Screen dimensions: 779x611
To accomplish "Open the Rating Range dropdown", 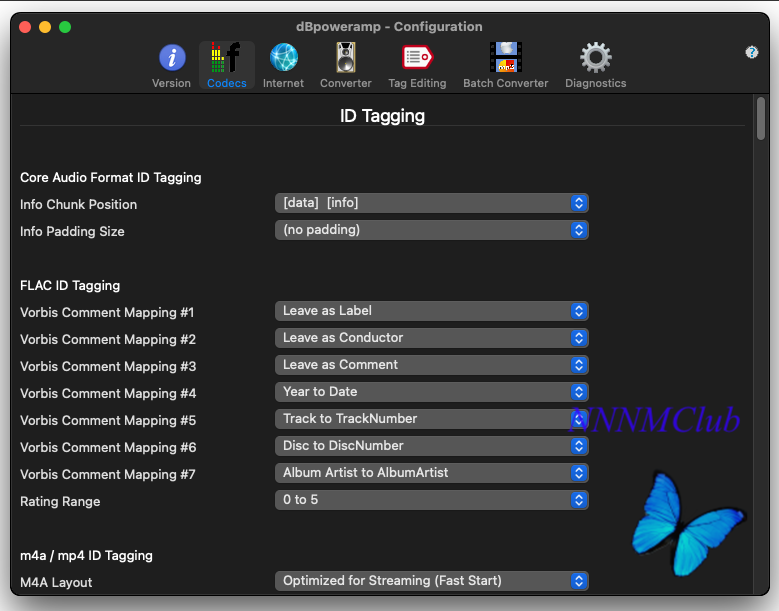I will [432, 500].
